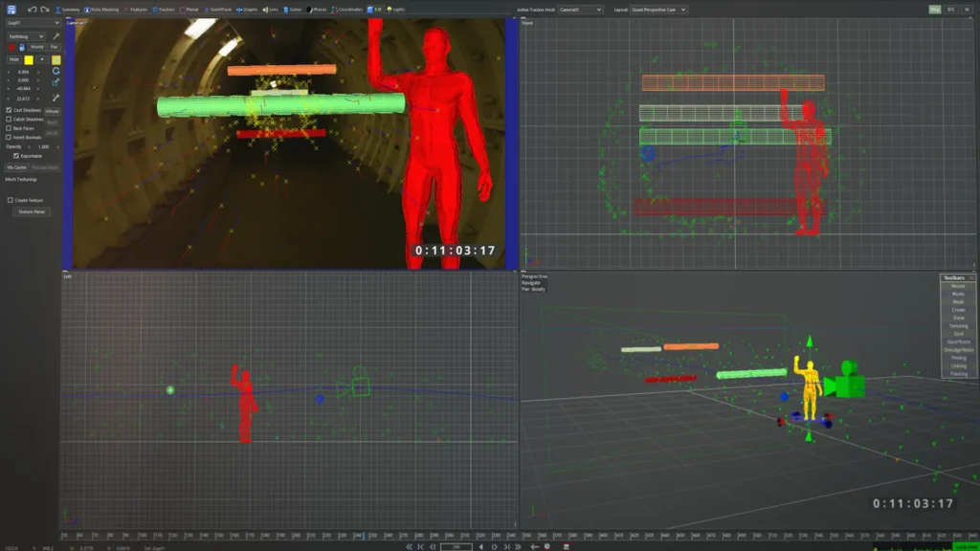Select the magic wand tool icon
Screen dimensions: 980x551
(x=56, y=35)
